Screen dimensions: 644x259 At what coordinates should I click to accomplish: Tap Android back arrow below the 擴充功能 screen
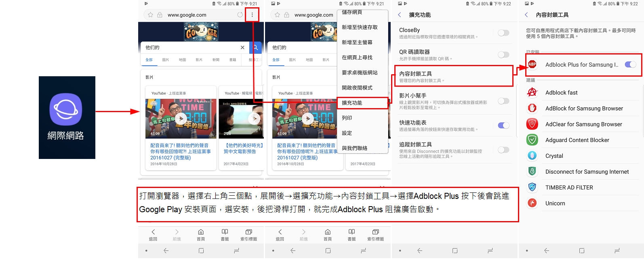click(x=420, y=251)
